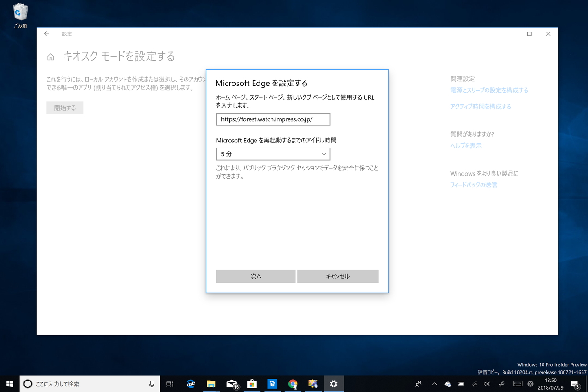
Task: Open the 電源とスリープの設定を構成する link
Action: coord(489,90)
